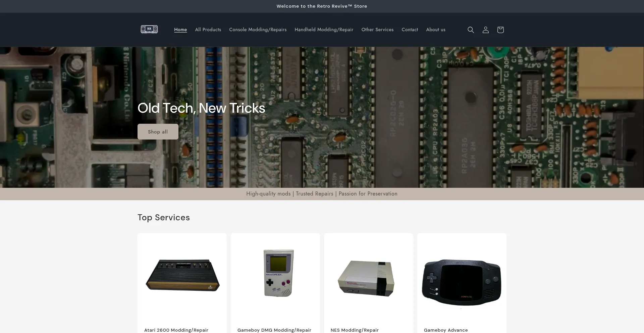Select Console Modding/Repairs menu item
Screen dimensions: 644x333
[x=258, y=30]
